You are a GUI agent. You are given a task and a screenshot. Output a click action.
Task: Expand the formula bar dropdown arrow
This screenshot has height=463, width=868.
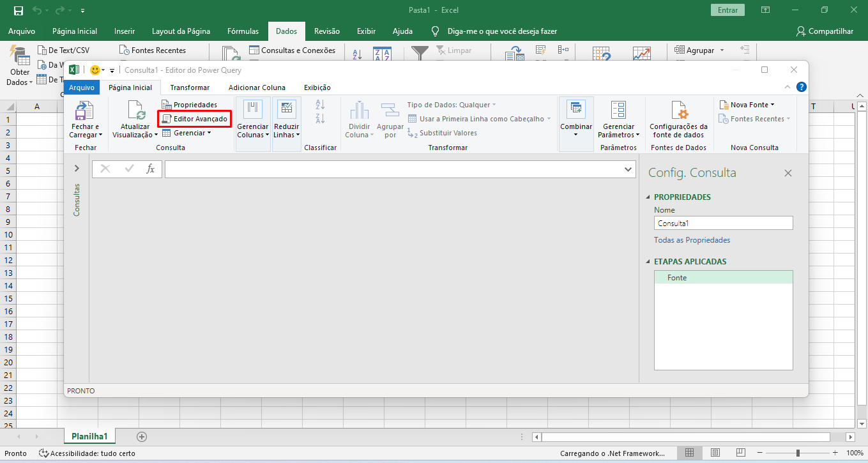[628, 169]
